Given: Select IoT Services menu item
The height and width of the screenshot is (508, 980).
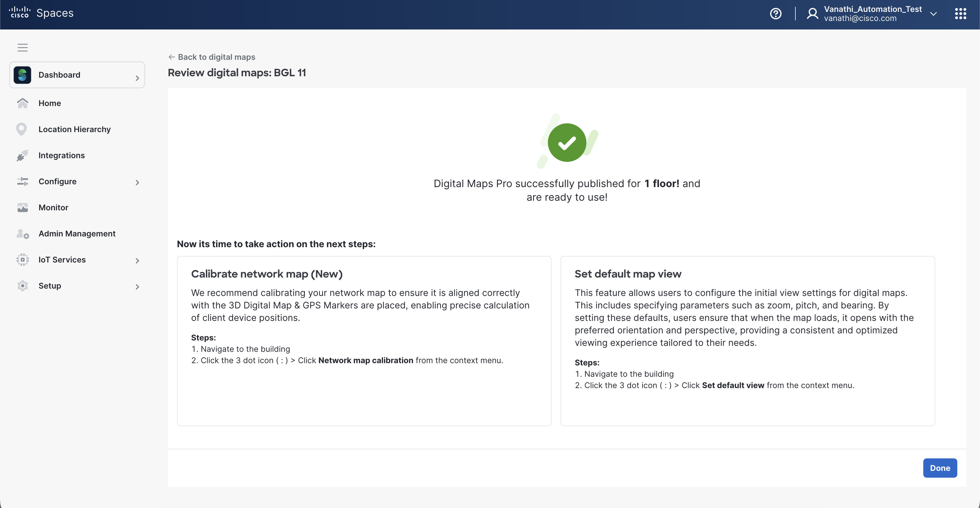Looking at the screenshot, I should [x=62, y=260].
